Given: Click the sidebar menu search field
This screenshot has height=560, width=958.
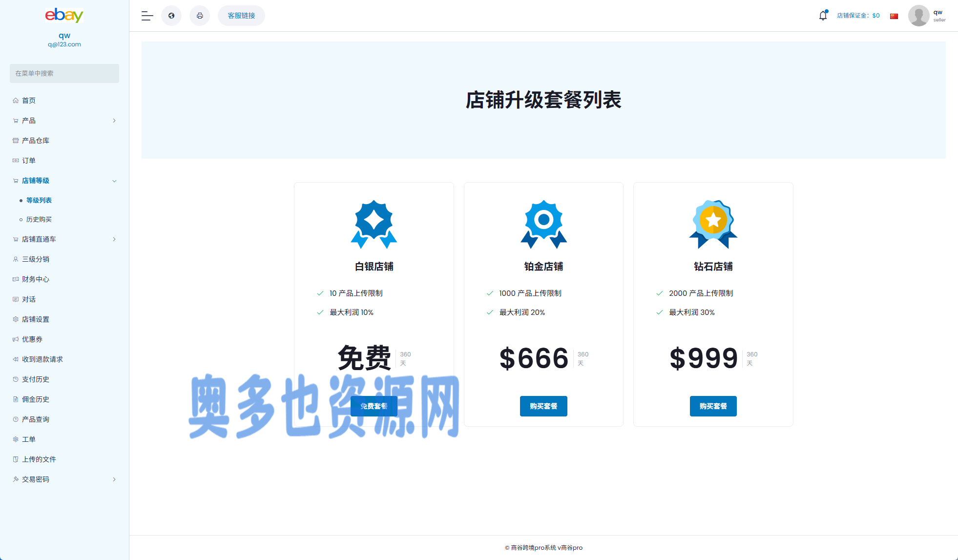Looking at the screenshot, I should point(64,73).
